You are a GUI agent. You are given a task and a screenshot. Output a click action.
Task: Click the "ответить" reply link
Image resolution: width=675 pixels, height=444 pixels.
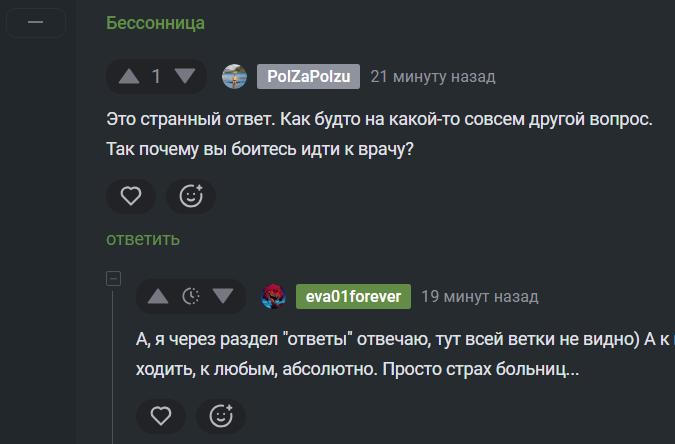click(143, 239)
